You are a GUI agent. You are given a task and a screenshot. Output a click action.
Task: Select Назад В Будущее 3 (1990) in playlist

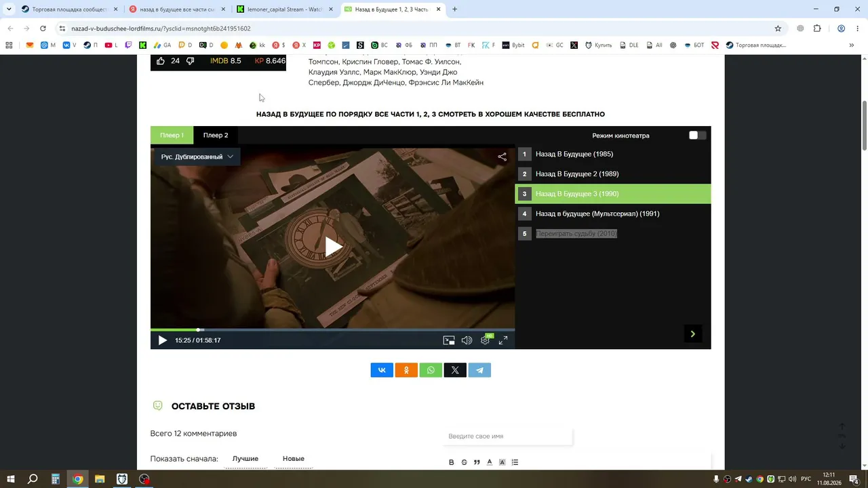[613, 194]
